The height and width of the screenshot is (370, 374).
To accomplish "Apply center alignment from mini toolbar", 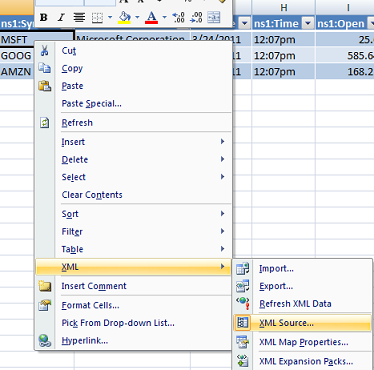I will 79,17.
